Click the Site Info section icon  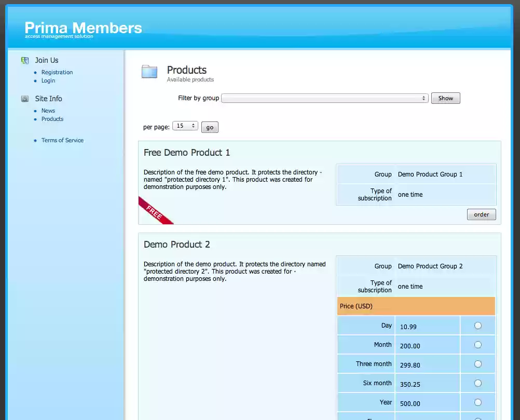[x=24, y=98]
